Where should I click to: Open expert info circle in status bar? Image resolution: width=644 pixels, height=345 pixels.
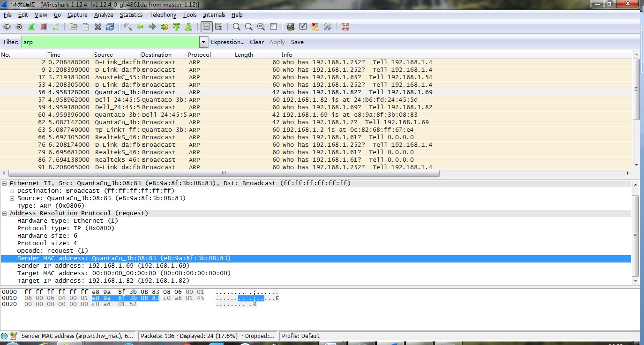pos(4,336)
